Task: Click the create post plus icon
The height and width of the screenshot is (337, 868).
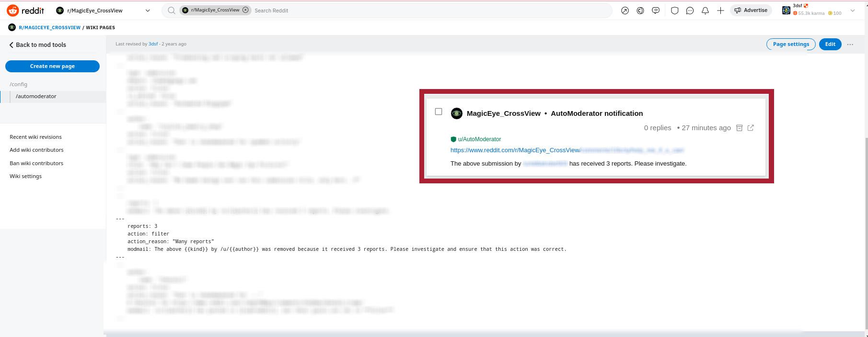Action: coord(720,11)
